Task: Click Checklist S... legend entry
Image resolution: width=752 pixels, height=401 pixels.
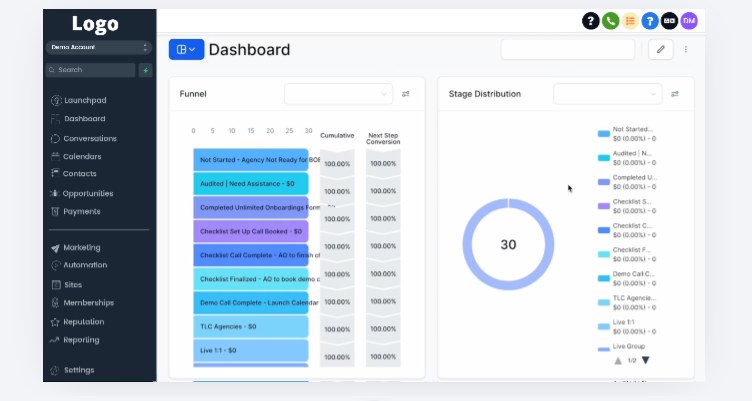Action: coord(627,206)
